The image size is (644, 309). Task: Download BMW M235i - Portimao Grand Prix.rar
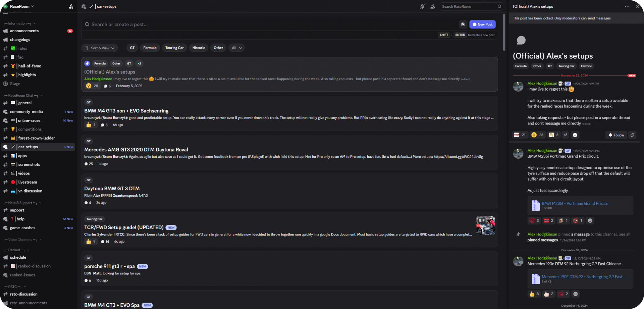575,203
